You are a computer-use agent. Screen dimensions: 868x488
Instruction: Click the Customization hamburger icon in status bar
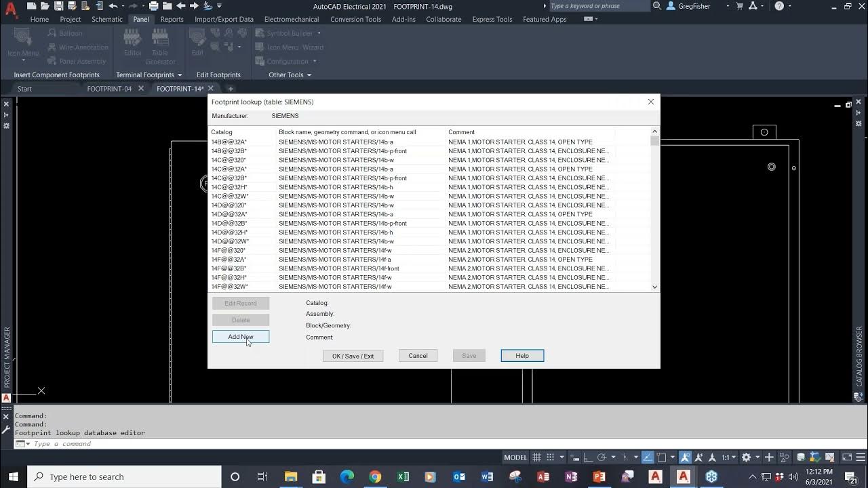(x=861, y=457)
